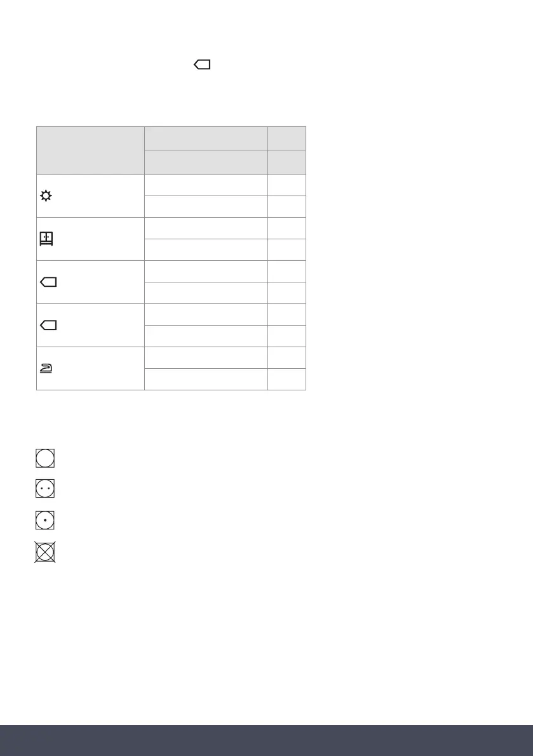Click the narrow top-right gray header cell
The height and width of the screenshot is (756, 533).
pos(287,138)
